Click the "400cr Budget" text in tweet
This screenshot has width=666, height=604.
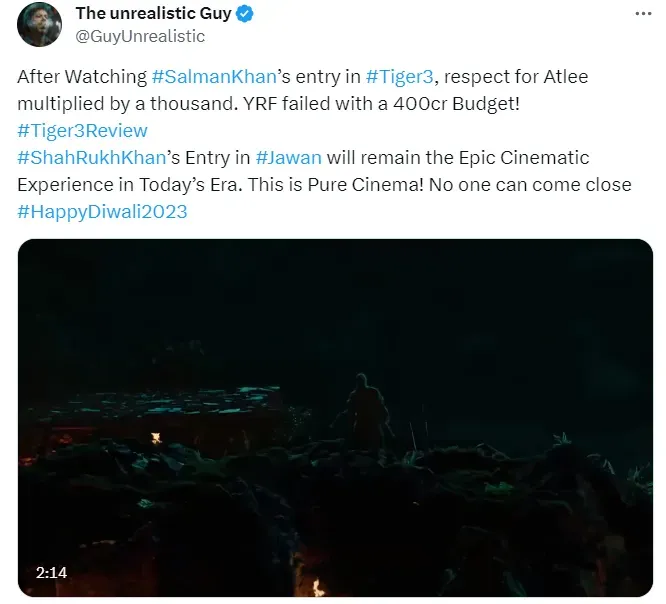pos(456,104)
